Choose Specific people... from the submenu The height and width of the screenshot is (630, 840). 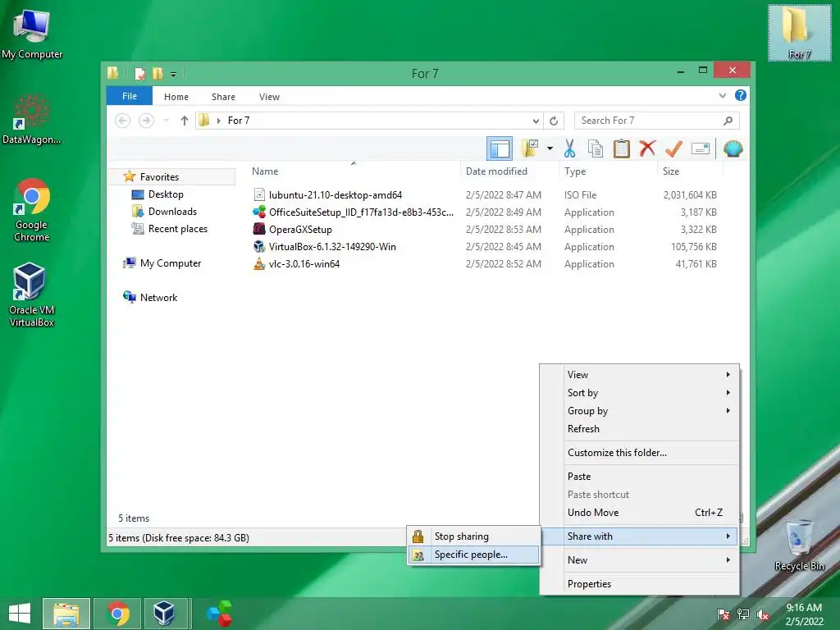(473, 555)
